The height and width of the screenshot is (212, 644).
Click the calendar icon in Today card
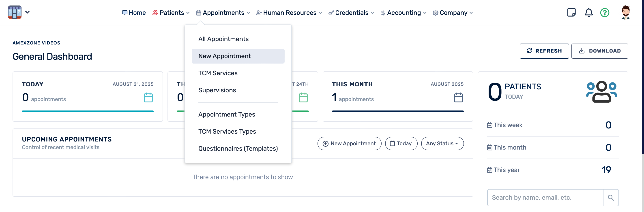click(148, 97)
